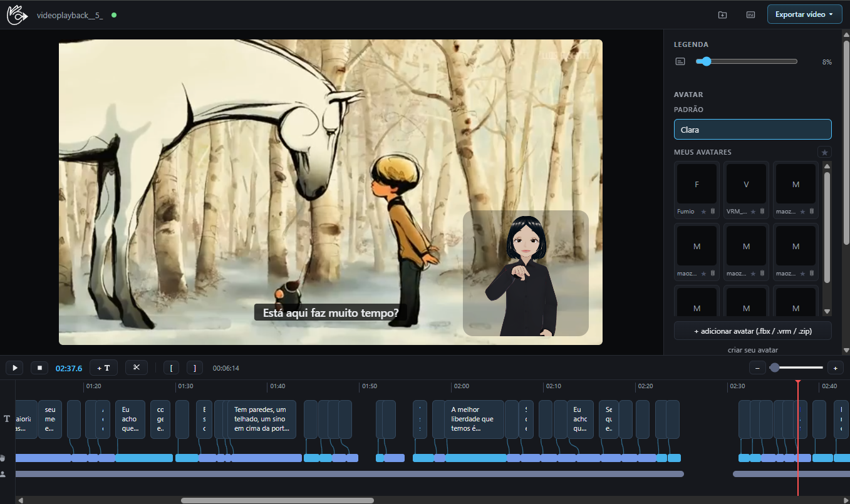Image resolution: width=850 pixels, height=504 pixels.
Task: Click the total duration 00:06:14
Action: click(x=226, y=368)
